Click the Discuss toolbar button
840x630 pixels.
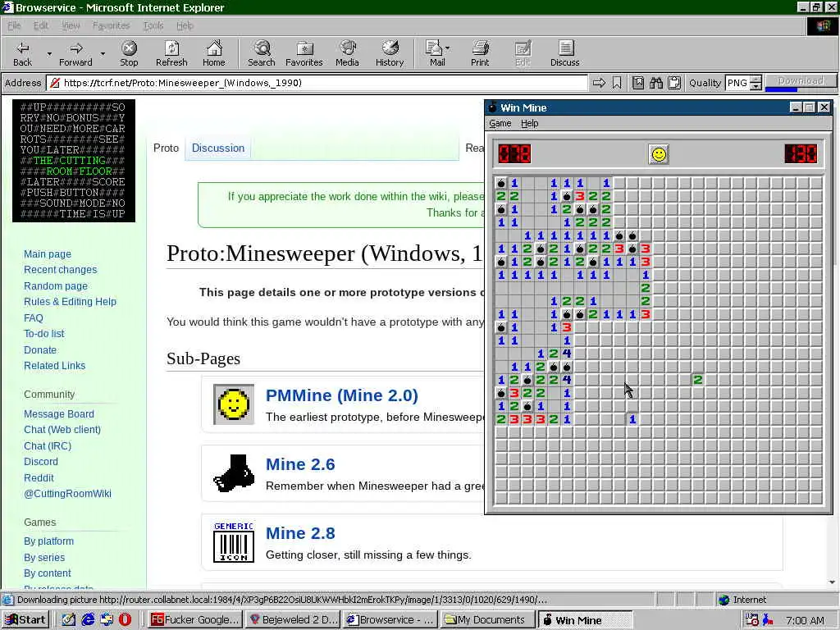coord(564,53)
